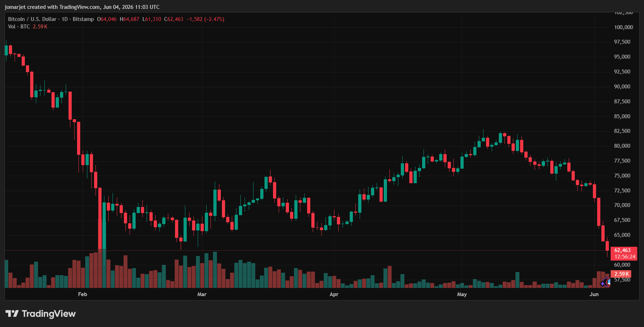Viewport: 644px width, 327px height.
Task: Click the "80,000" price axis label
Action: 622,146
